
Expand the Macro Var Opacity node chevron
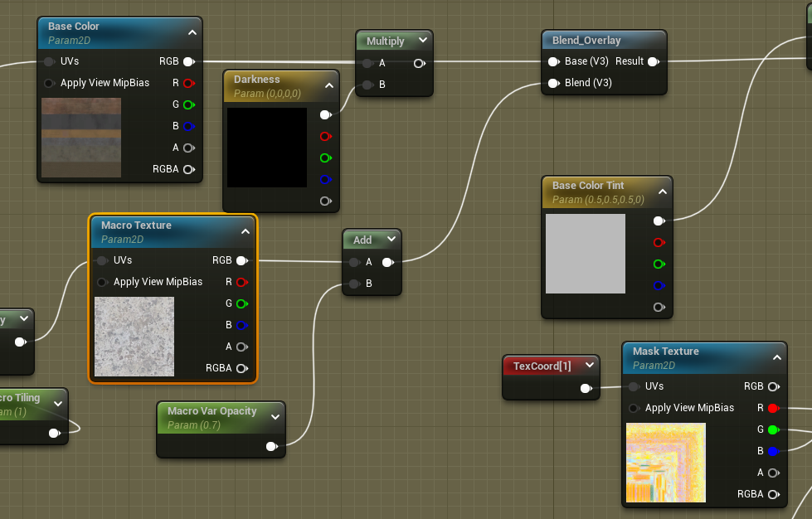pyautogui.click(x=275, y=417)
